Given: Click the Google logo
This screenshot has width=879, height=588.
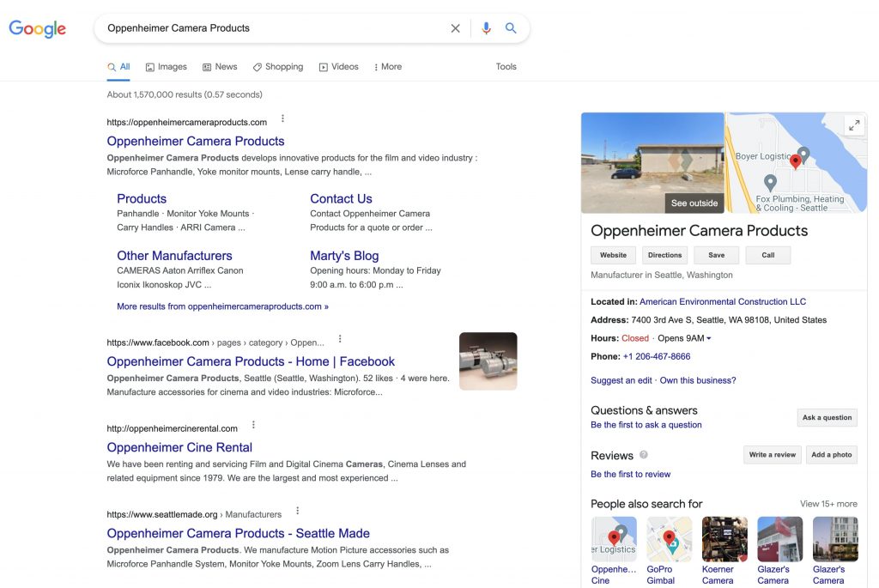Looking at the screenshot, I should (37, 28).
